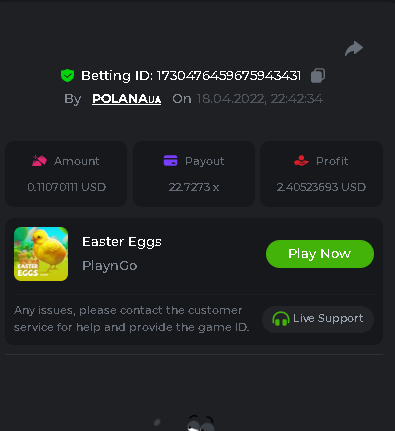This screenshot has height=431, width=395.
Task: Click the green headset support icon
Action: click(x=281, y=319)
